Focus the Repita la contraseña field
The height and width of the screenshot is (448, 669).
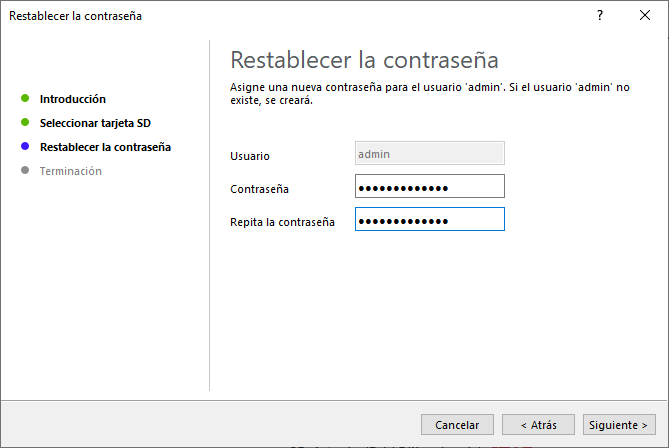tap(430, 220)
